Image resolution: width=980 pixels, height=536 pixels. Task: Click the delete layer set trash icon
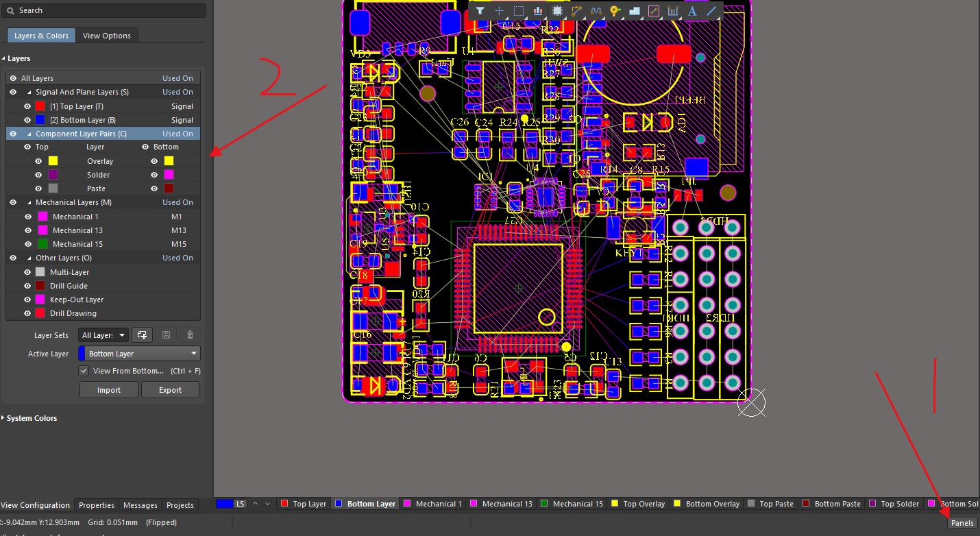pos(190,335)
